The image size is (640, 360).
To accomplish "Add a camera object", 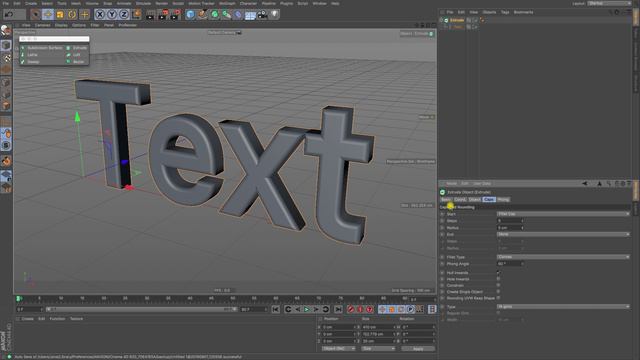I will point(262,15).
